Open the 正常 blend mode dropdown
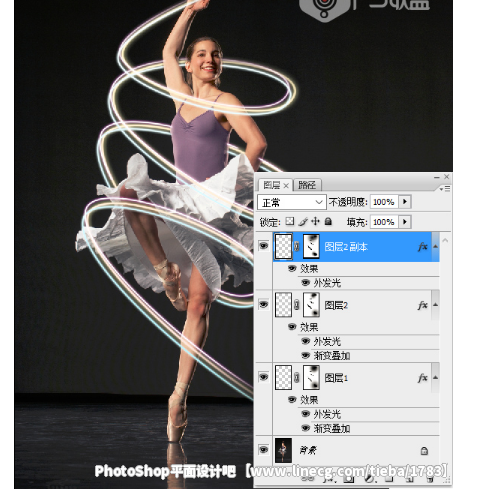The image size is (503, 490). [292, 202]
